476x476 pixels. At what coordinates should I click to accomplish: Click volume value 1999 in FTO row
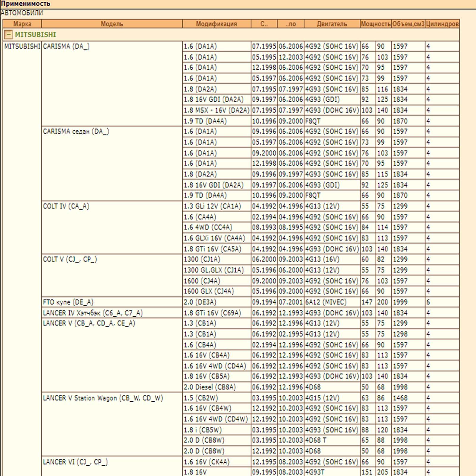click(408, 302)
